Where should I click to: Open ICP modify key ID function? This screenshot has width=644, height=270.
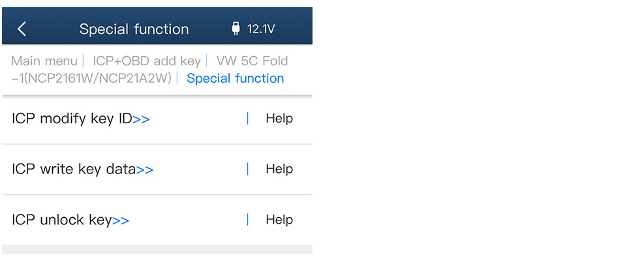coord(72,119)
